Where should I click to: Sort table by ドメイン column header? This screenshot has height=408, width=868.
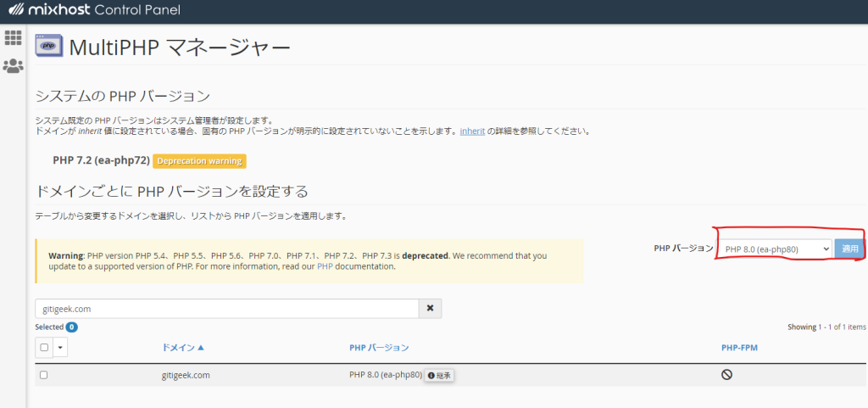pyautogui.click(x=183, y=348)
